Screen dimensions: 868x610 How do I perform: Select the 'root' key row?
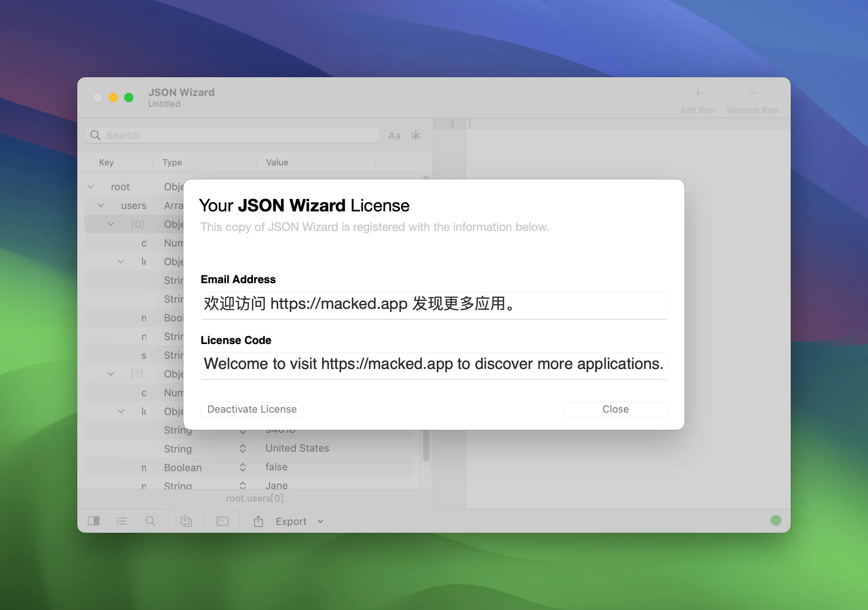click(x=120, y=187)
